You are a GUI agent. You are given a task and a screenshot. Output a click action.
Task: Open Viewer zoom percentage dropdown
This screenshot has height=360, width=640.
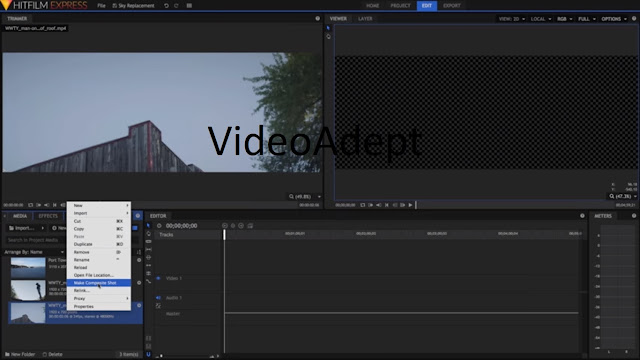[x=623, y=196]
